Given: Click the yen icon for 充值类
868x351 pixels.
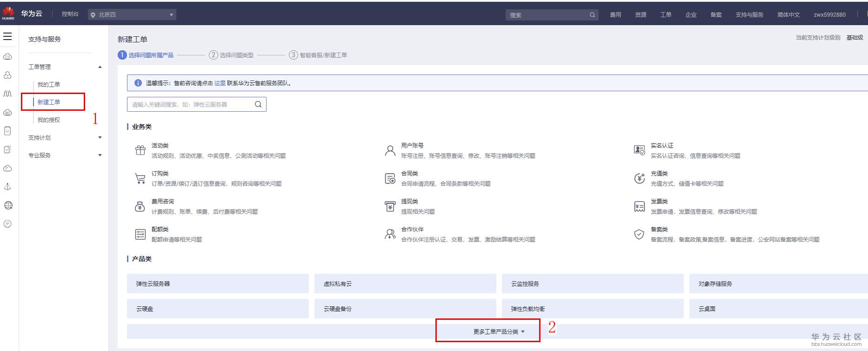Looking at the screenshot, I should coord(640,178).
